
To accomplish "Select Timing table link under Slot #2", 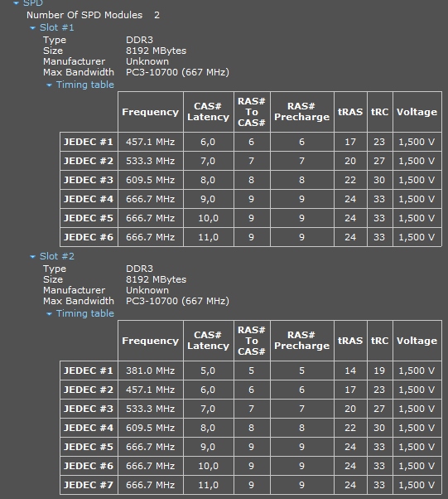I will pos(85,313).
